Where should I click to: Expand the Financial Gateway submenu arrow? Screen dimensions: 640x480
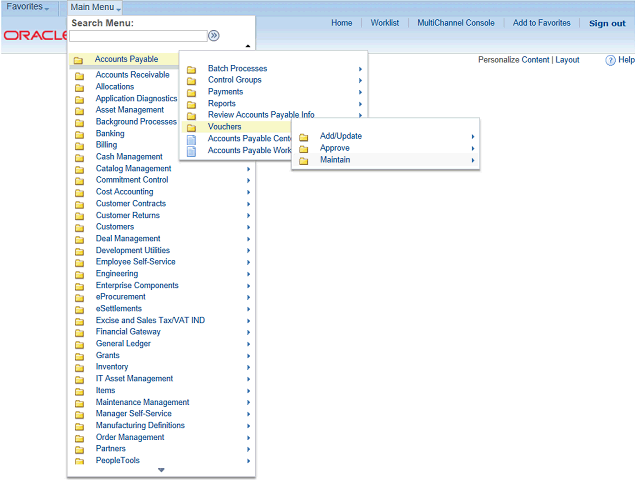(248, 333)
